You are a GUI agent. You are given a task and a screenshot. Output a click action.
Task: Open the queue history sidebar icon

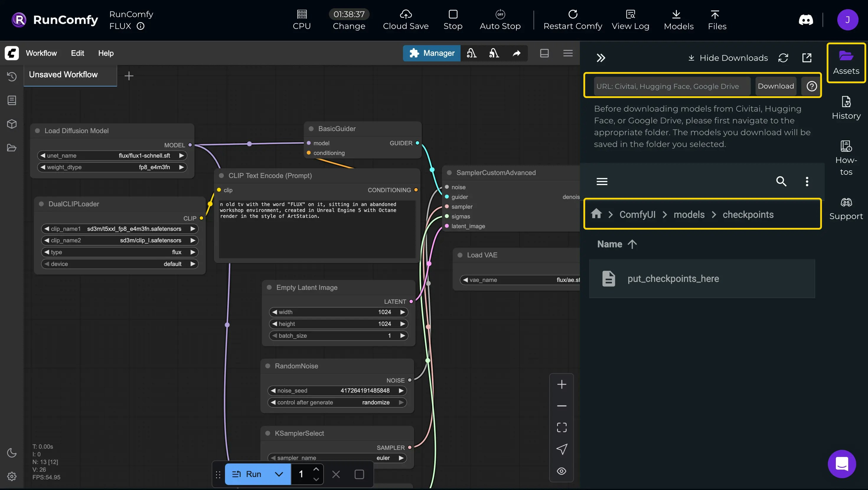click(x=12, y=77)
